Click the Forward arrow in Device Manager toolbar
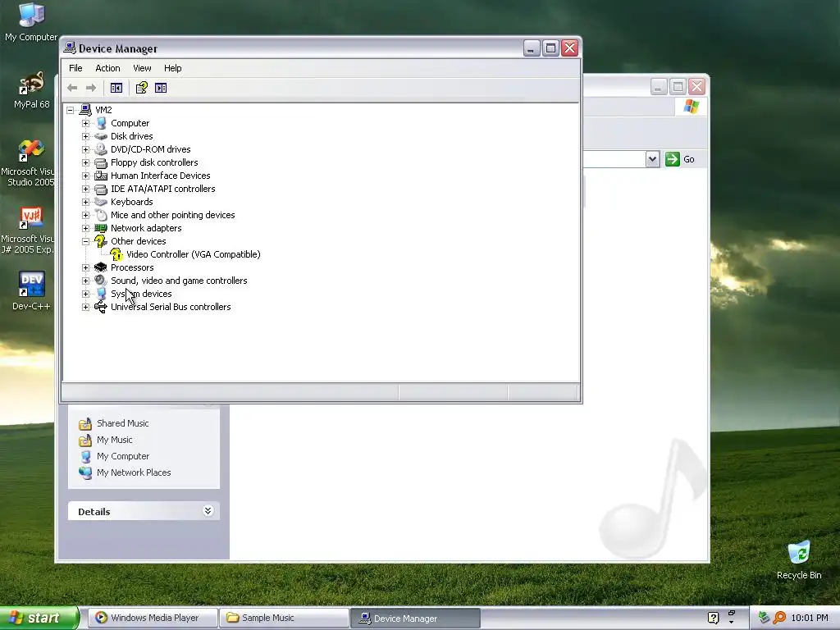Screen dimensions: 840x630 point(91,88)
